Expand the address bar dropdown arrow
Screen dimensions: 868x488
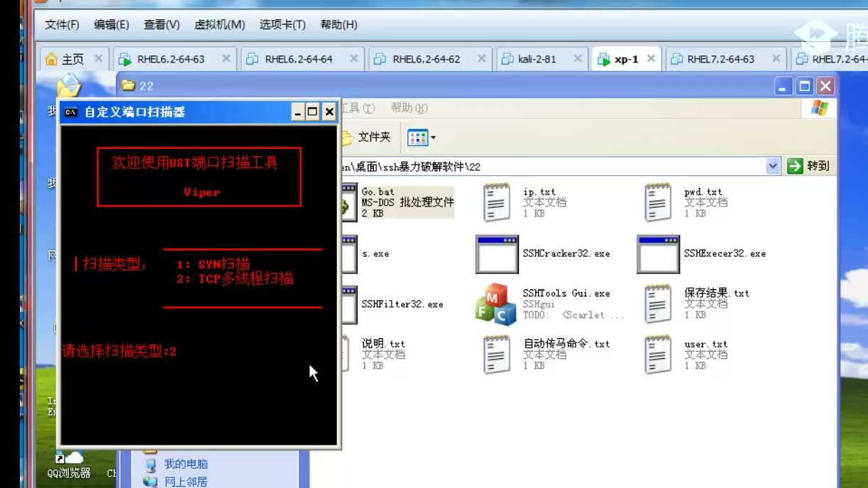(x=773, y=166)
